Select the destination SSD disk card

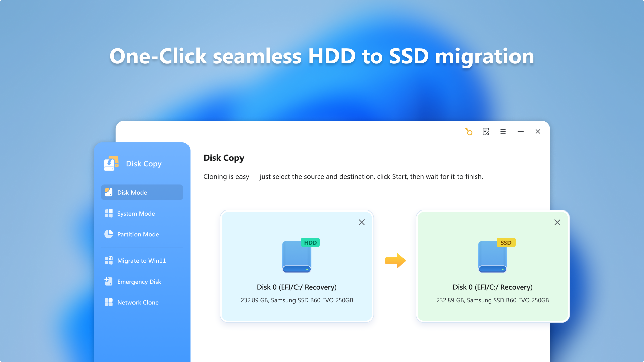pyautogui.click(x=492, y=266)
